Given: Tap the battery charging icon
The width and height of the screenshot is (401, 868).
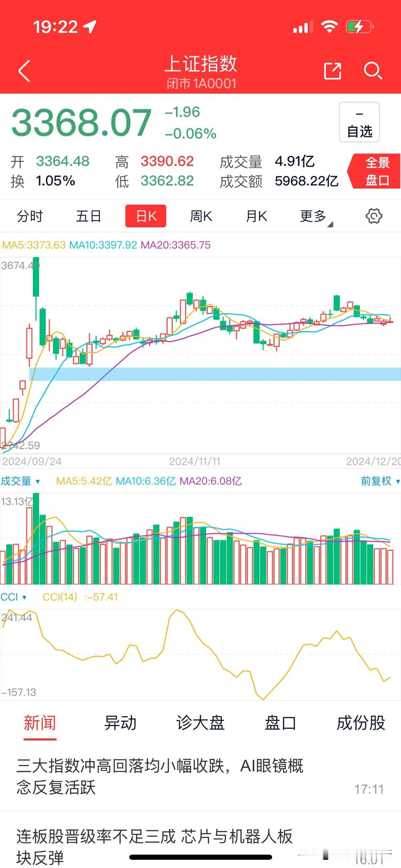Looking at the screenshot, I should pyautogui.click(x=360, y=27).
